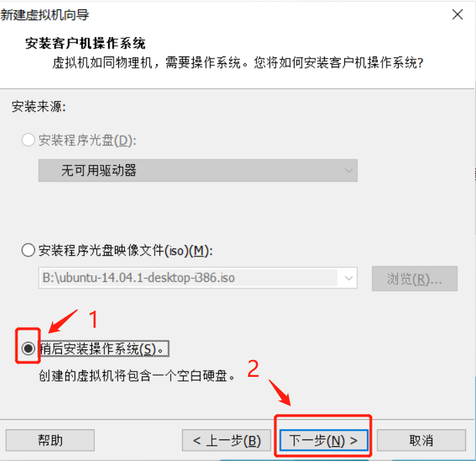Click the ubuntu-14.04.1-desktop-i386.iso path field

coord(188,278)
